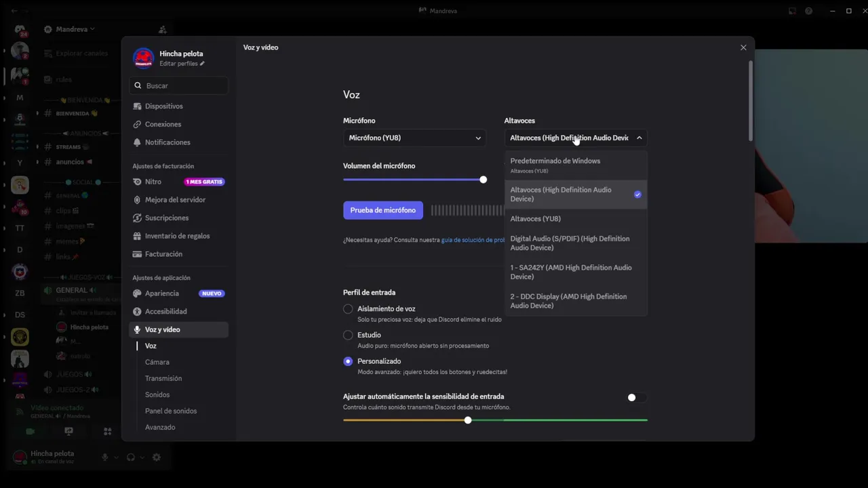Switch to the Voz sub-tab

point(151,346)
